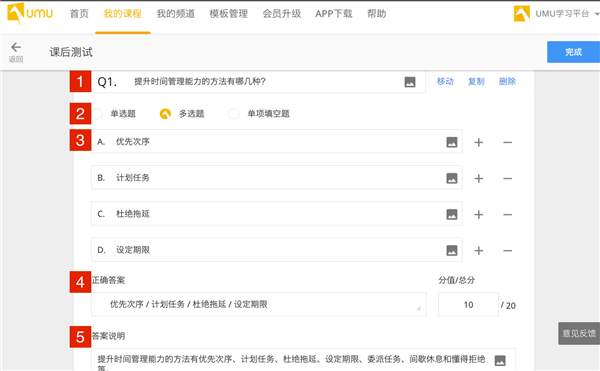Screen dimensions: 600x371
Task: Click the score field showing 10
Action: 468,304
